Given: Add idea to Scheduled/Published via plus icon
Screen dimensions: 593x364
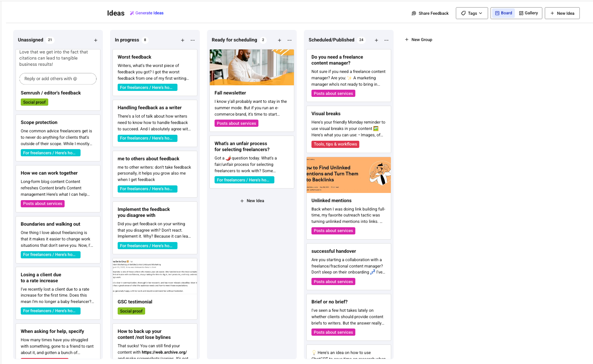Looking at the screenshot, I should (x=376, y=40).
